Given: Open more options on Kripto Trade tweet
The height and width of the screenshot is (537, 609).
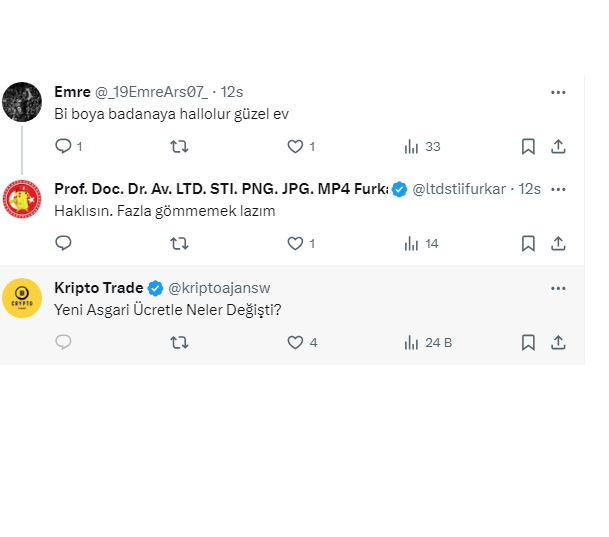Looking at the screenshot, I should pyautogui.click(x=559, y=288).
